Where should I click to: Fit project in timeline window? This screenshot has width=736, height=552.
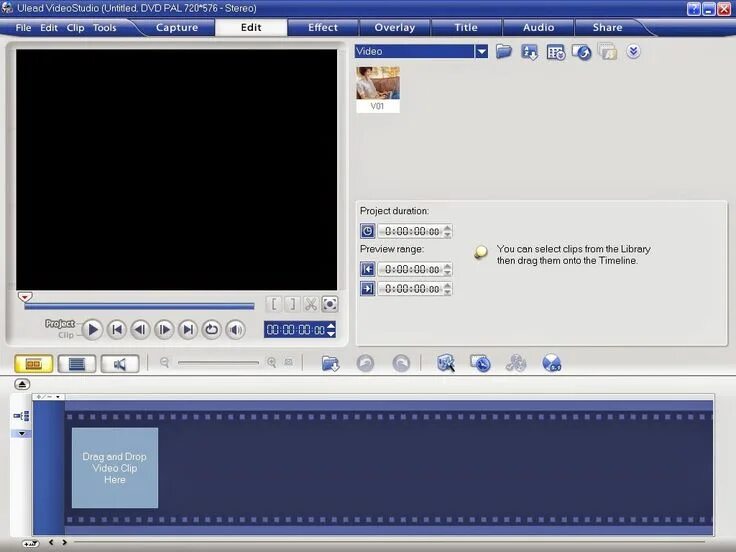(289, 362)
